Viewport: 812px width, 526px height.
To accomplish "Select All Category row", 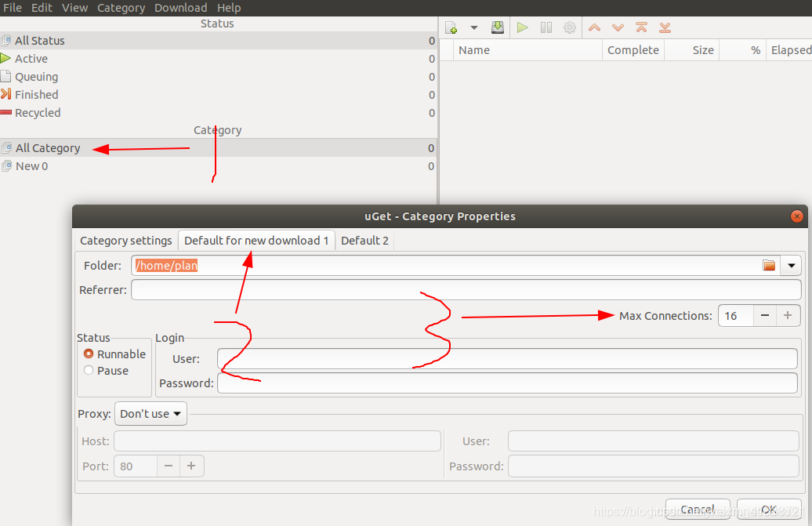I will tap(218, 148).
